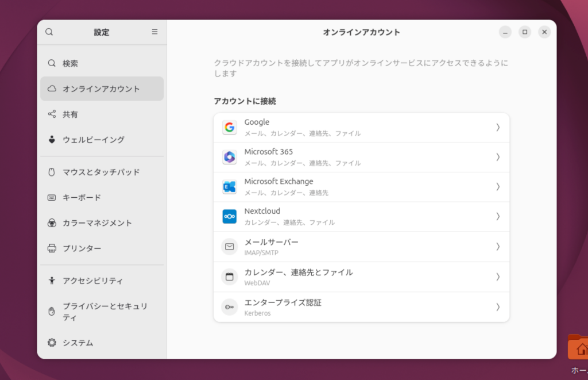Click the WebDAV calendar icon
This screenshot has width=588, height=380.
pos(230,277)
